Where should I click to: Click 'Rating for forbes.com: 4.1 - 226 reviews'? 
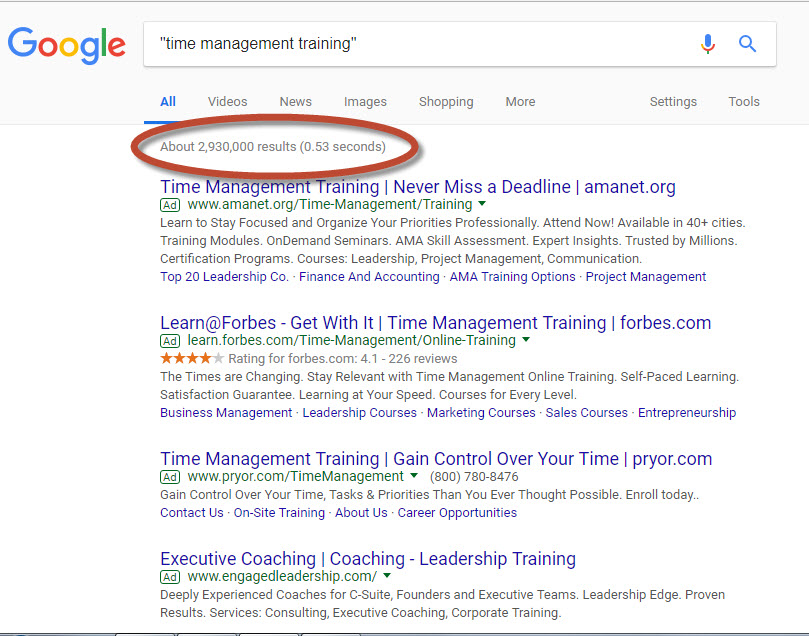(343, 358)
